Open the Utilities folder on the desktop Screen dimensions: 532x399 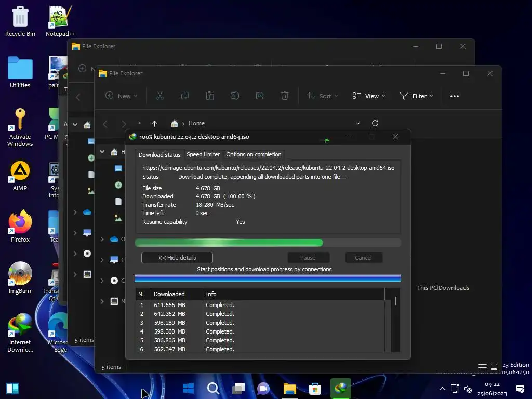[20, 72]
